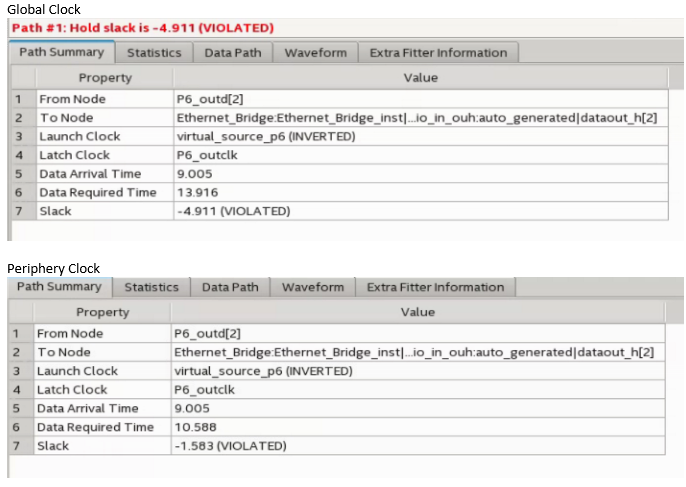
Task: Open the Statistics tab in Global Clock panel
Action: pos(154,53)
